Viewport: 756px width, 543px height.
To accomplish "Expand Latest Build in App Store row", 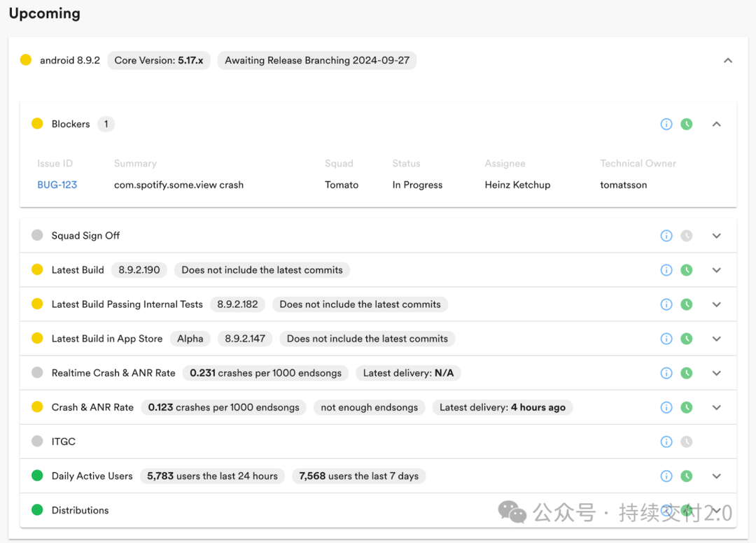I will click(x=717, y=339).
